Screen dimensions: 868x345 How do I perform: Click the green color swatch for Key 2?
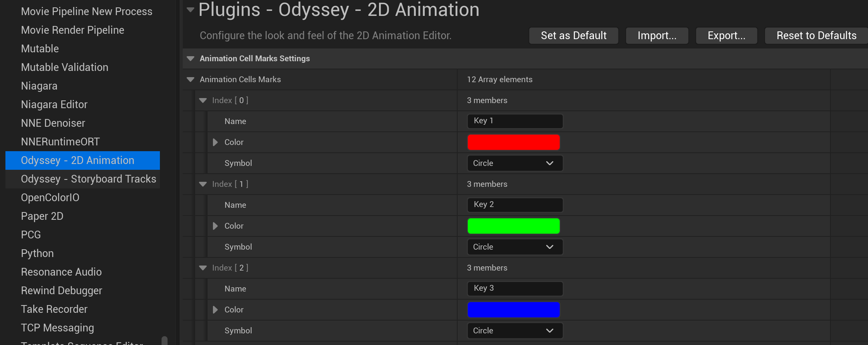pos(514,226)
